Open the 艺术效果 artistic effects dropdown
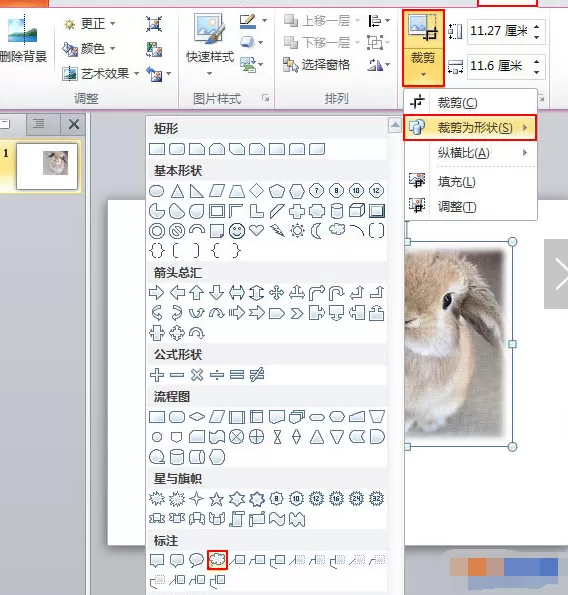568x595 pixels. 101,73
